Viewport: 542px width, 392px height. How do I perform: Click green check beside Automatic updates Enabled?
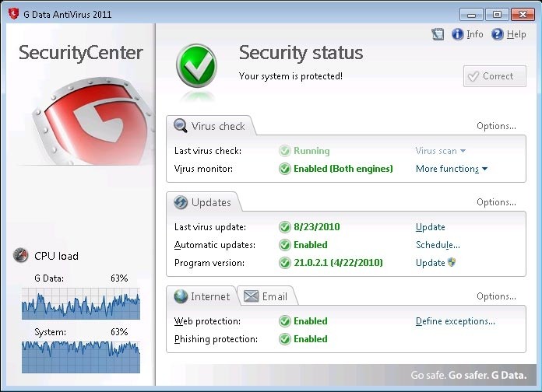tap(284, 245)
